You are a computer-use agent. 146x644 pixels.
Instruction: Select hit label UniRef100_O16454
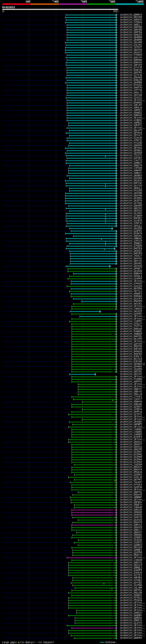[x=131, y=369]
